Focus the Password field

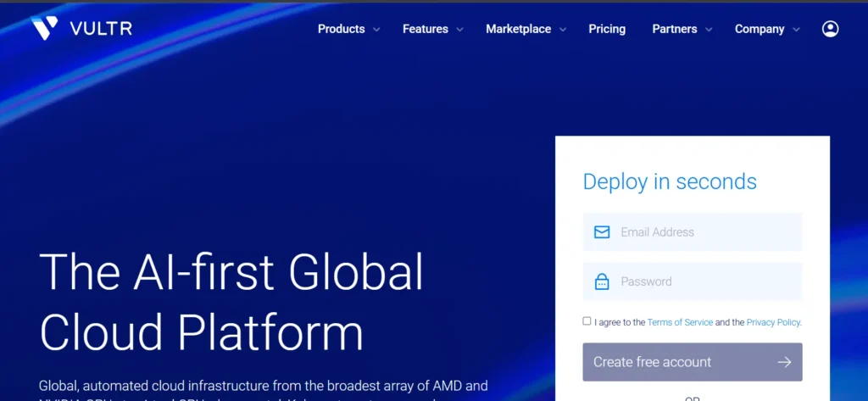coord(692,281)
